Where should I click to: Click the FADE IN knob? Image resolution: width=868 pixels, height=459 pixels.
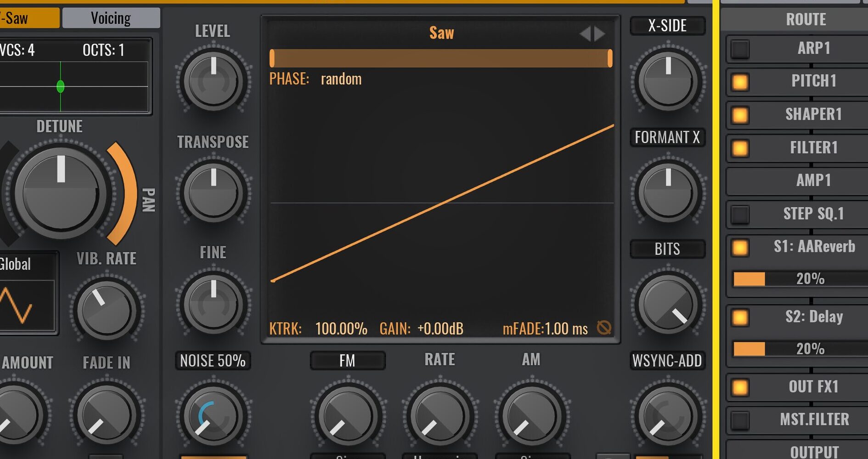pos(107,415)
